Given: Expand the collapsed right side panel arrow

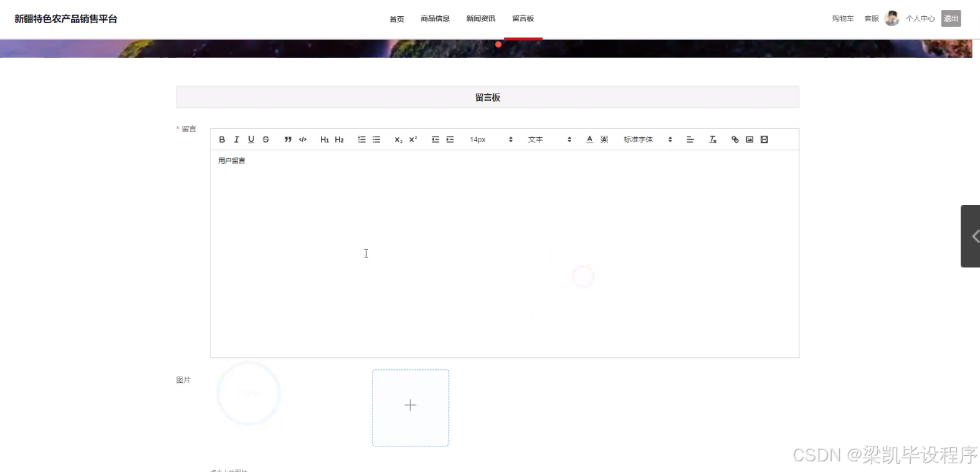Looking at the screenshot, I should click(972, 236).
